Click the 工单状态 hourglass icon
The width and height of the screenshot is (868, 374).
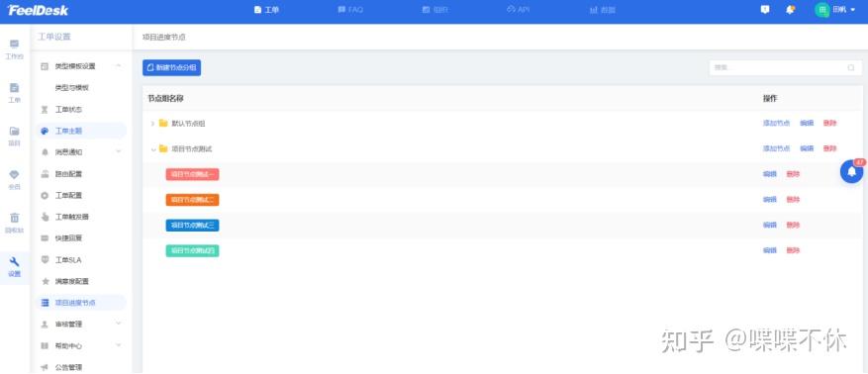pos(45,110)
